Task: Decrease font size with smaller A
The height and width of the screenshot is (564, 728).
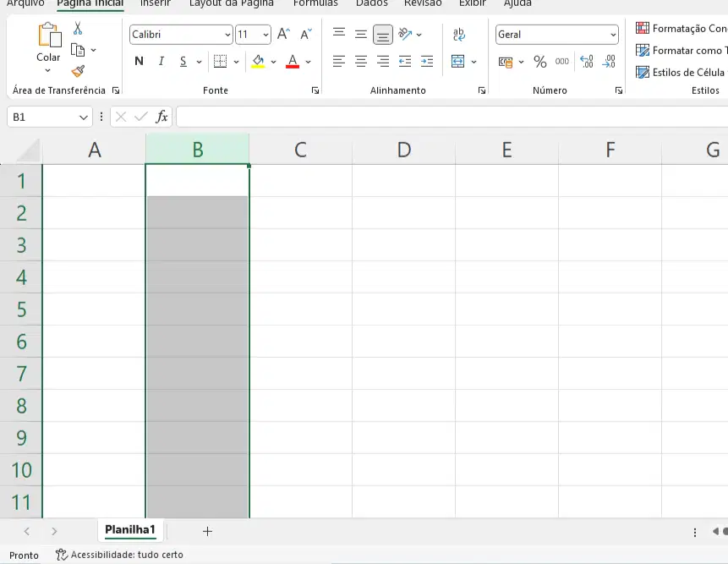Action: pos(305,35)
